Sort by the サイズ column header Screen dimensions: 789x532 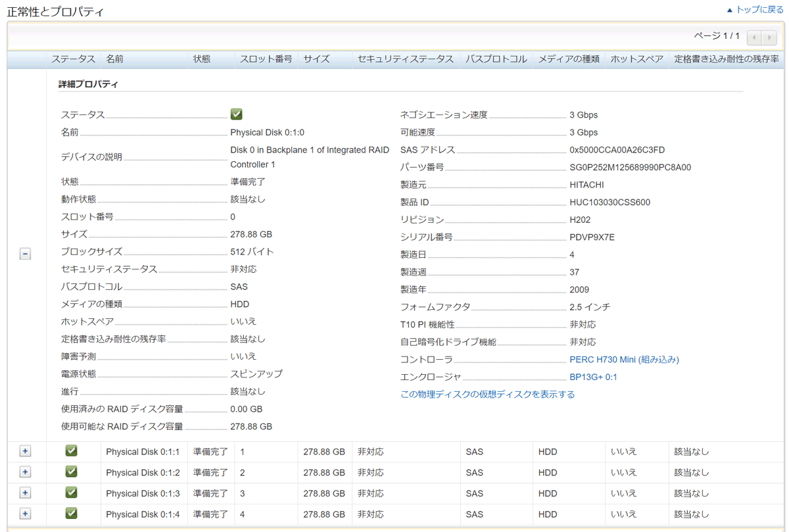[x=316, y=59]
